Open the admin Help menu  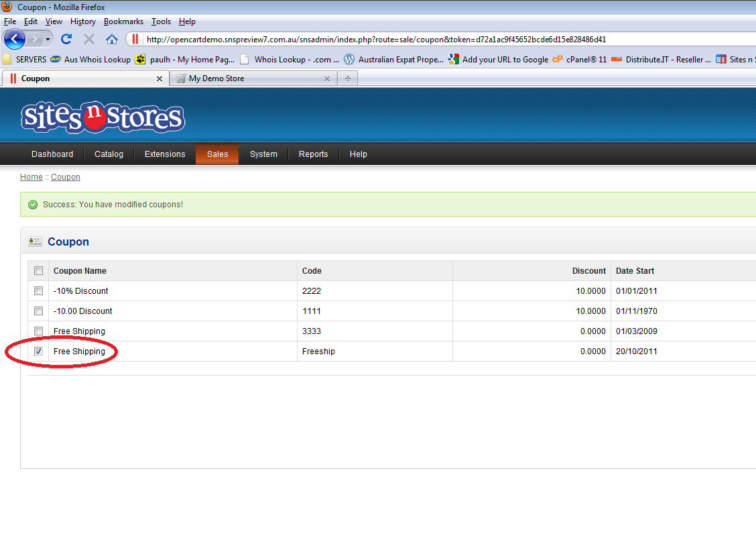359,154
